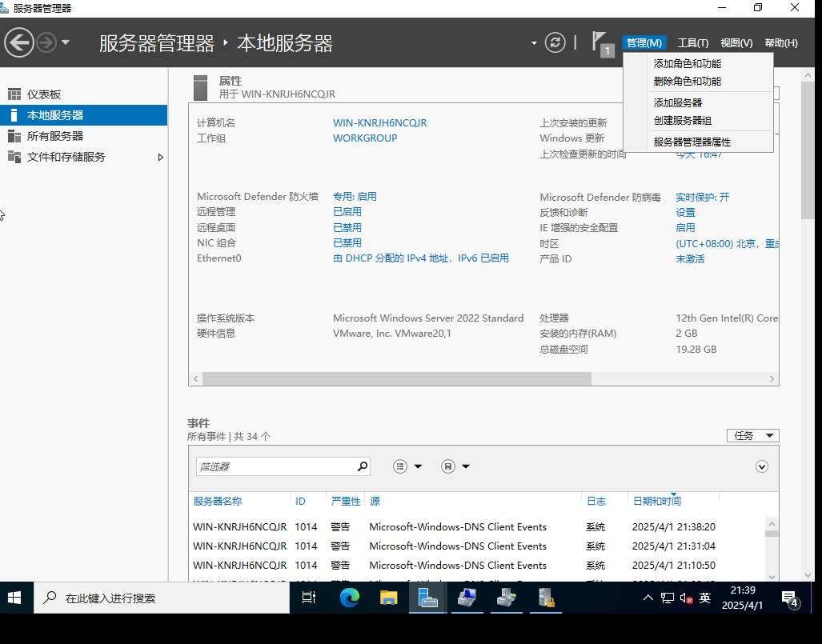The image size is (822, 644).
Task: Select event row dated 2025/4/1 21:10:50
Action: click(476, 566)
